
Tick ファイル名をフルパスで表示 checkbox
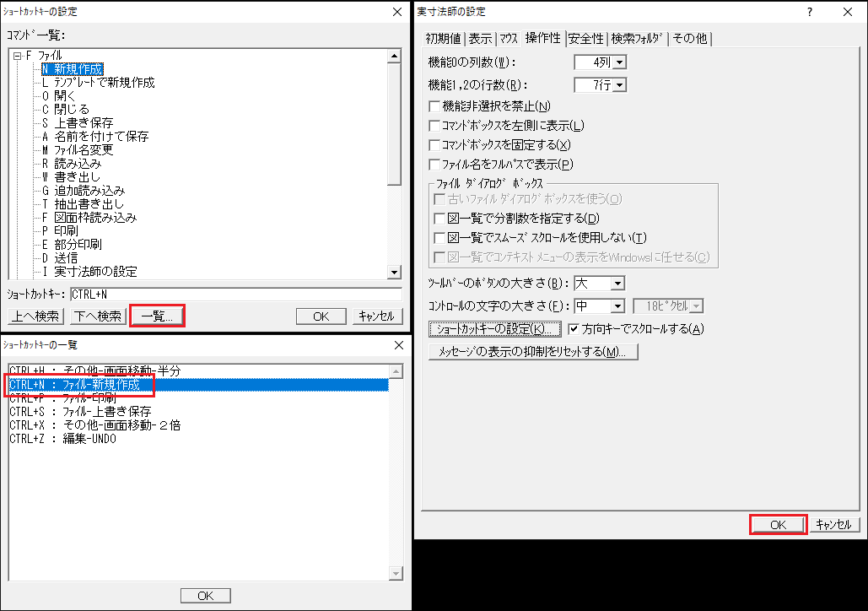[434, 165]
